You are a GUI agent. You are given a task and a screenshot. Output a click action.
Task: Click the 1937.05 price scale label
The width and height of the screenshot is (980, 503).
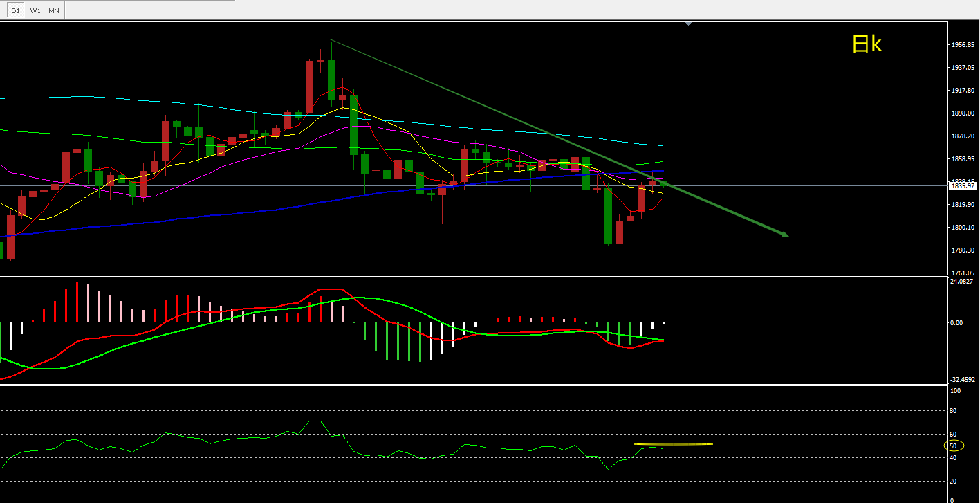(963, 68)
